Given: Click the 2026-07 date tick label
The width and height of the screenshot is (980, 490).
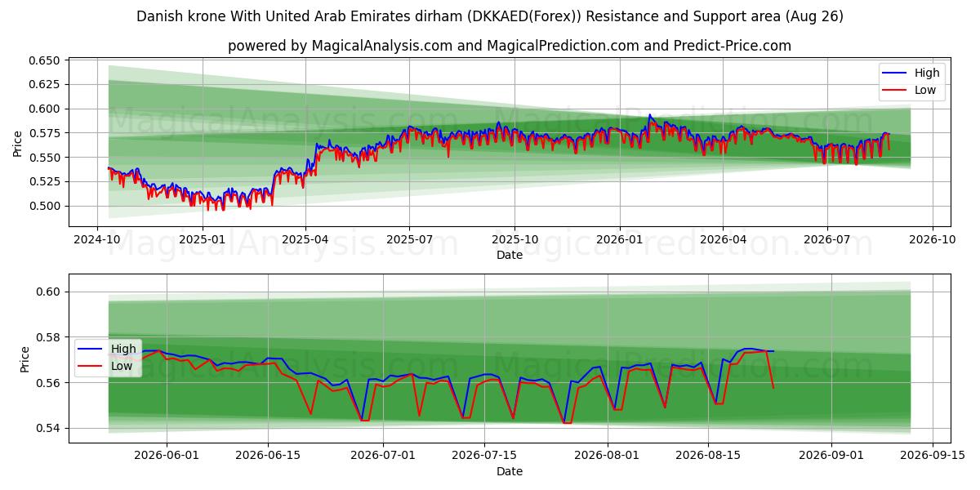Looking at the screenshot, I should point(826,240).
